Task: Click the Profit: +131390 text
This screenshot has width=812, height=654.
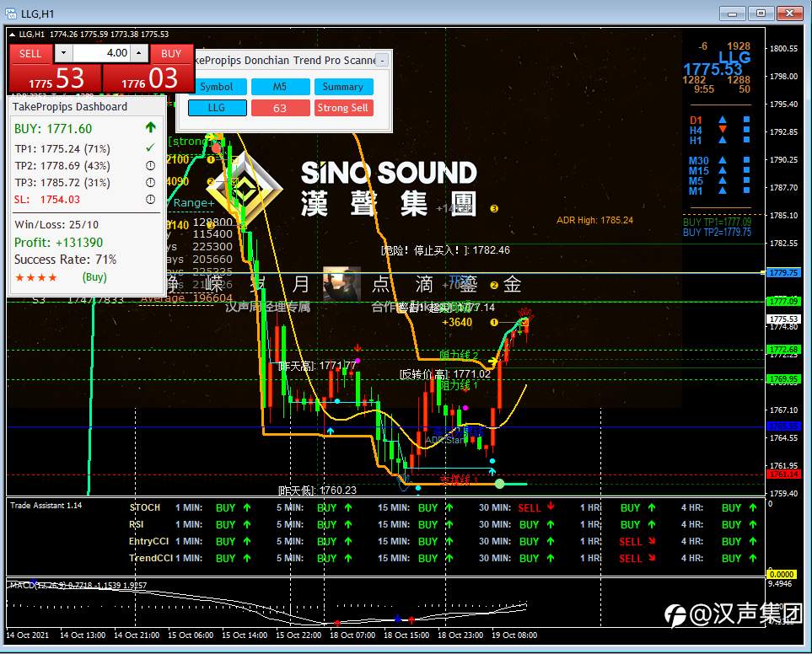Action: pyautogui.click(x=58, y=242)
